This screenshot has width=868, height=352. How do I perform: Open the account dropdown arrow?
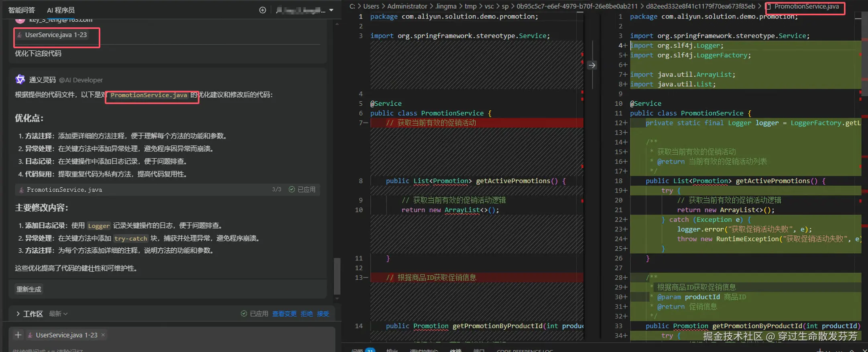point(331,10)
